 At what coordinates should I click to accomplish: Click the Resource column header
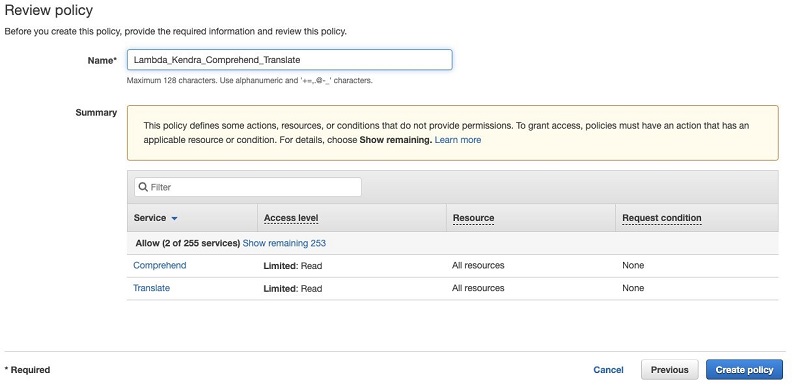[x=473, y=219]
